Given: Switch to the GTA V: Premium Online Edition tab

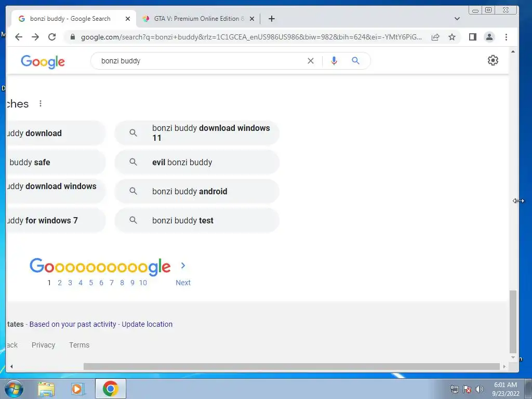Looking at the screenshot, I should point(199,19).
